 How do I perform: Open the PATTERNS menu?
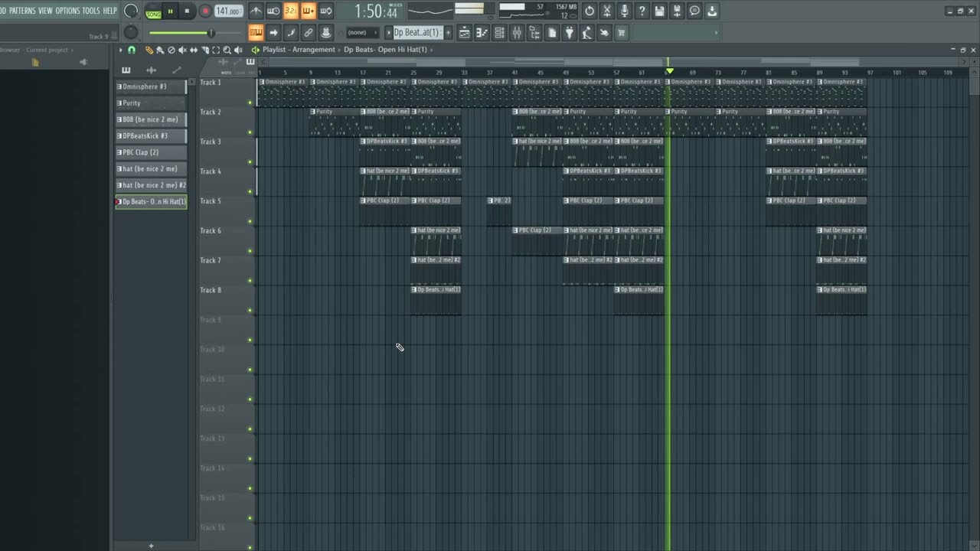[21, 11]
